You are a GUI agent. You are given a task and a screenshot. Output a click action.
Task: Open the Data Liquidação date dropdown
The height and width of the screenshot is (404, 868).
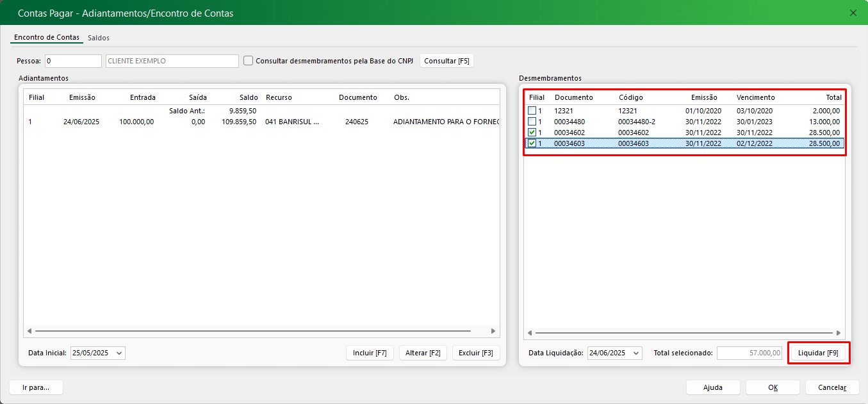[x=635, y=353]
